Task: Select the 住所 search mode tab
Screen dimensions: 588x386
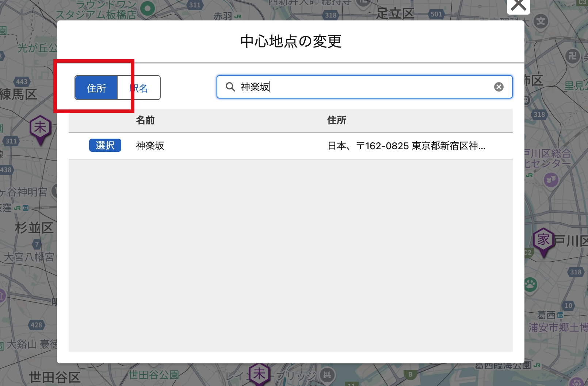Action: 96,88
